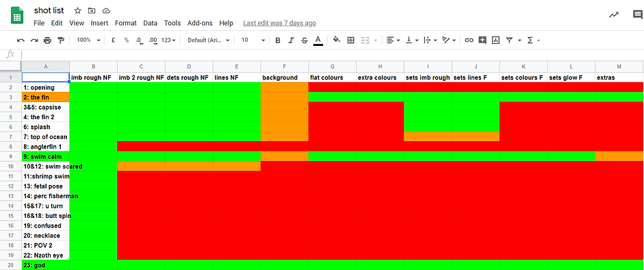Open the Tools menu

point(172,23)
